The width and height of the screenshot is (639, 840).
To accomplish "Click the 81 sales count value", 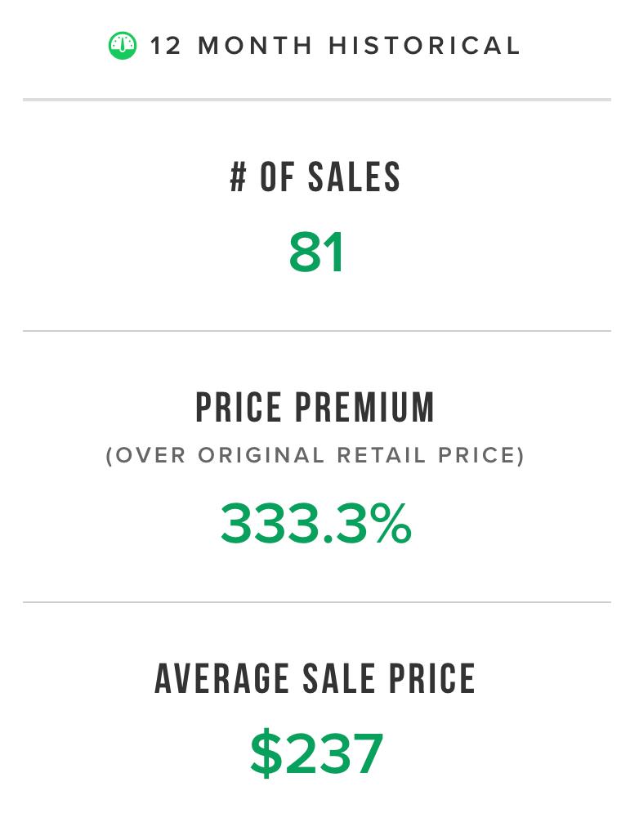I will click(x=316, y=252).
